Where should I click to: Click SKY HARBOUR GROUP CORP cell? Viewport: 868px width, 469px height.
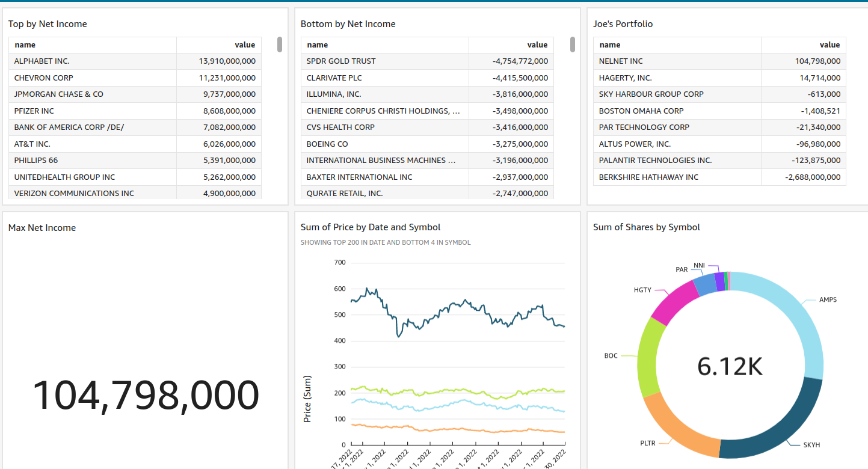(677, 94)
